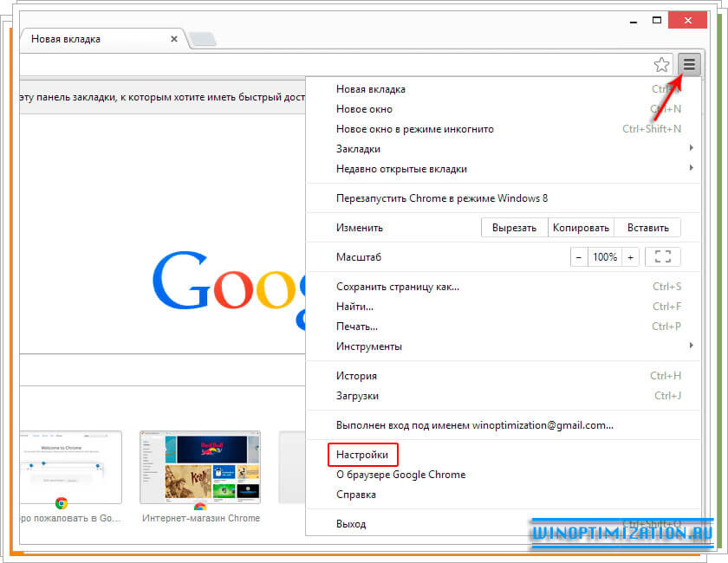Open История from the menu

[x=356, y=376]
